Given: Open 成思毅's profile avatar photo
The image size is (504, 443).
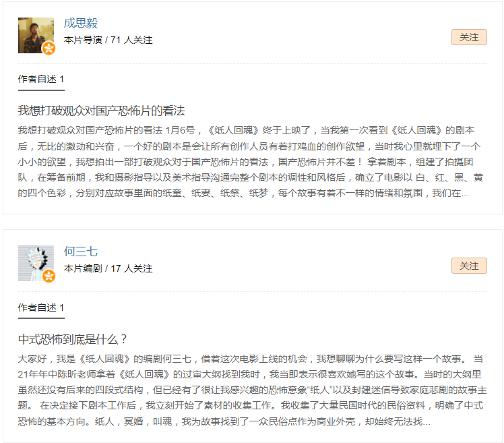Looking at the screenshot, I should (36, 35).
